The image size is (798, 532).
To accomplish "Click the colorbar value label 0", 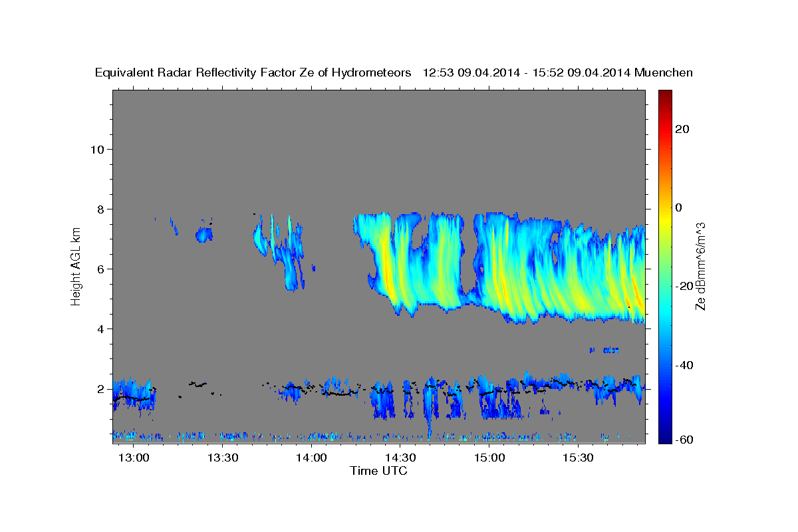I will (x=678, y=207).
